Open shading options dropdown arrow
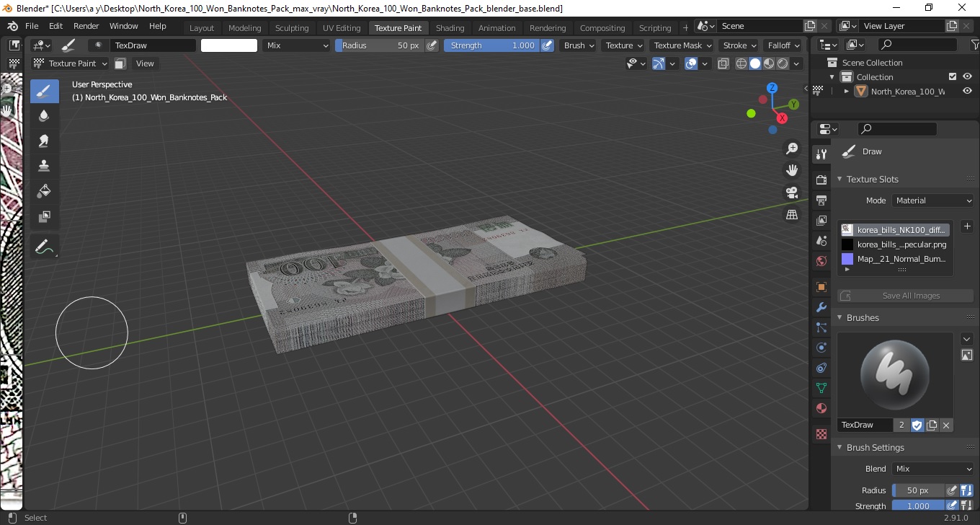The image size is (980, 525). (797, 63)
